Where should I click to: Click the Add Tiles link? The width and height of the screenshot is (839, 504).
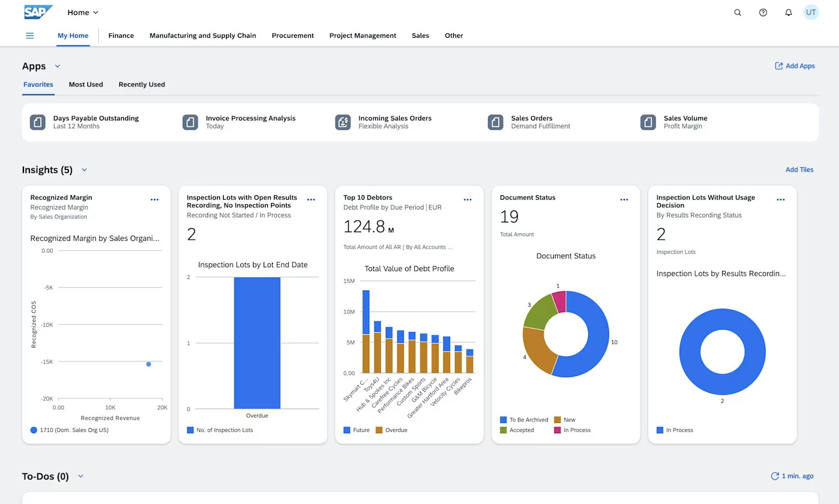(799, 170)
